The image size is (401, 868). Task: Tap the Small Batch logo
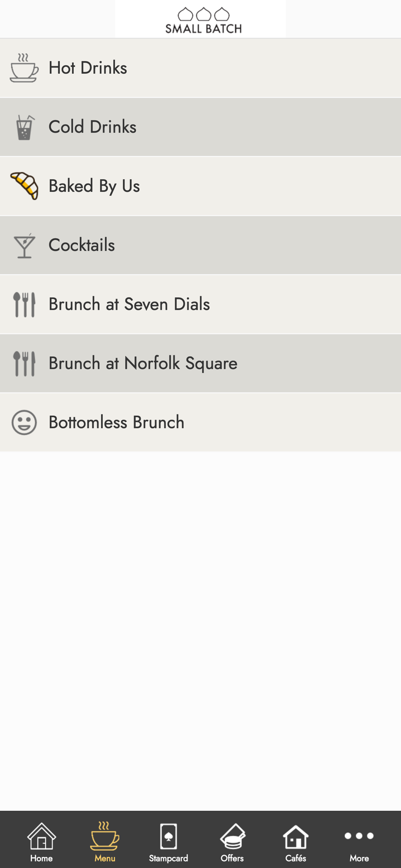coord(204,20)
